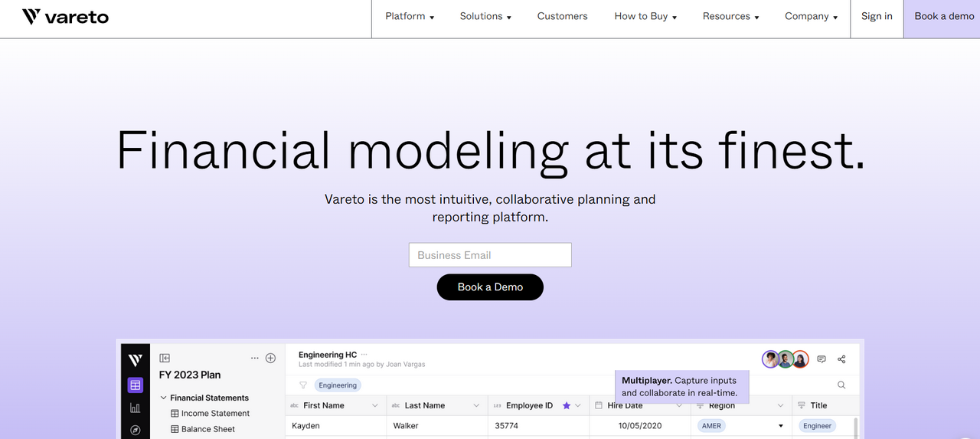Image resolution: width=980 pixels, height=439 pixels.
Task: Open the bar chart sidebar icon
Action: pyautogui.click(x=136, y=408)
